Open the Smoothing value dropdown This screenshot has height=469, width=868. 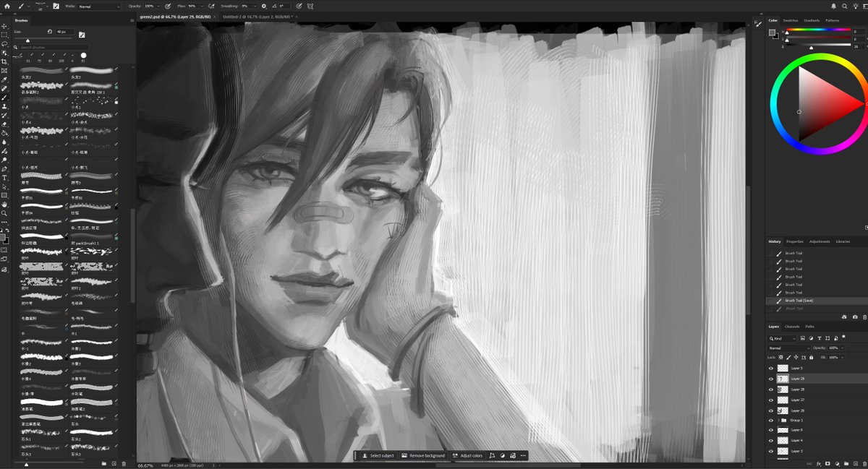[x=255, y=6]
